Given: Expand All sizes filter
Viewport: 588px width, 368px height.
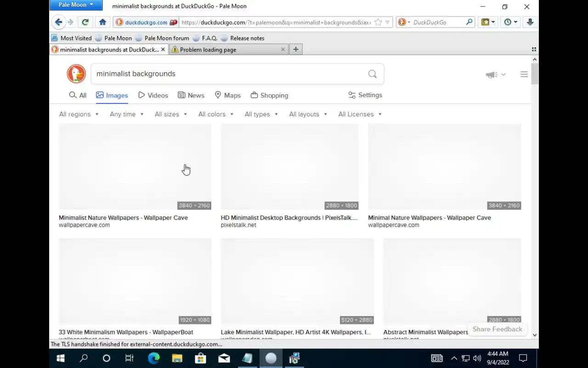Looking at the screenshot, I should 170,114.
